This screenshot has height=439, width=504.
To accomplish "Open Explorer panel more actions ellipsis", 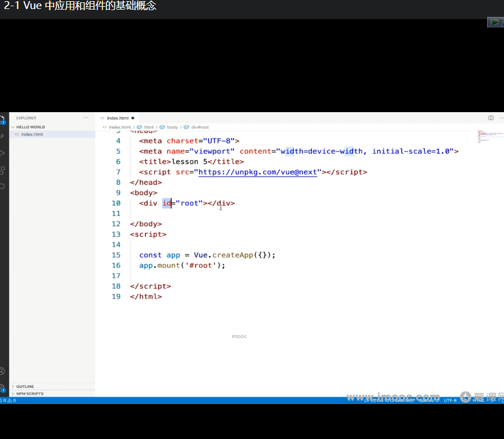I will (x=86, y=118).
